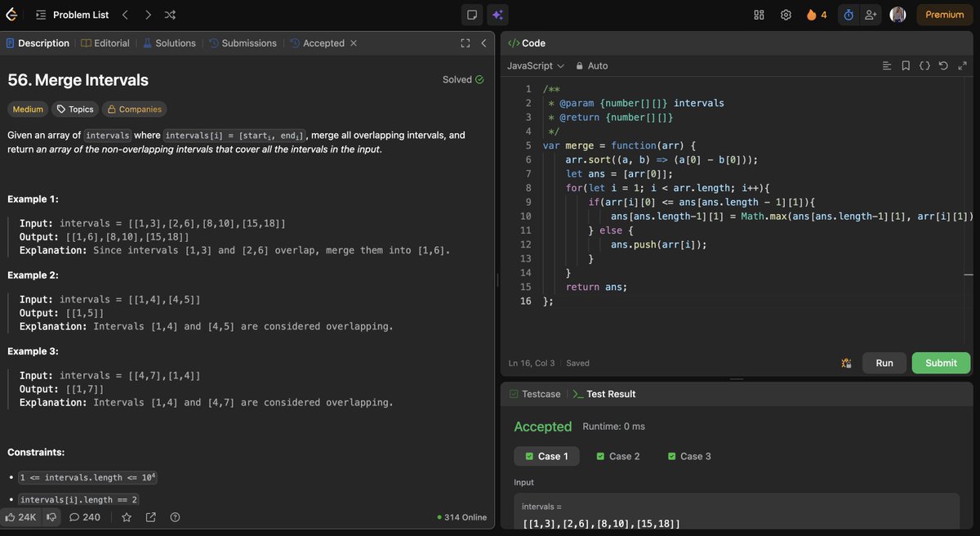Click the invite user icon
Image resolution: width=980 pixels, height=536 pixels.
[871, 15]
